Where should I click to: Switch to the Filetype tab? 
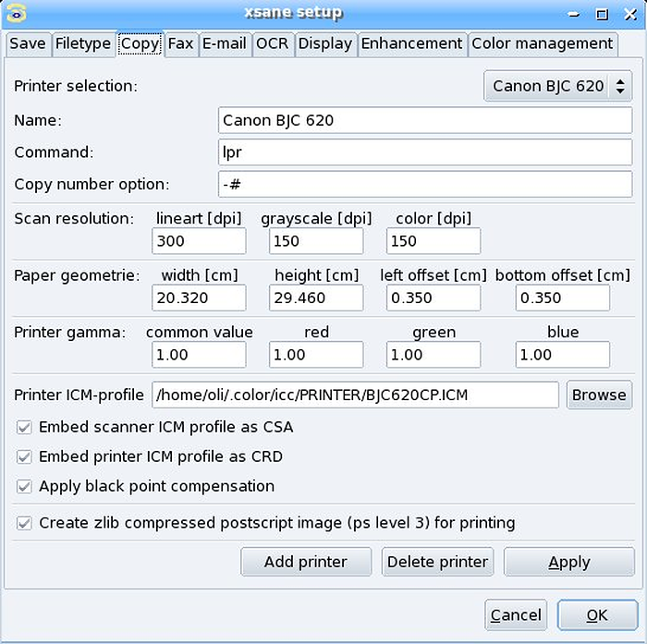click(83, 43)
